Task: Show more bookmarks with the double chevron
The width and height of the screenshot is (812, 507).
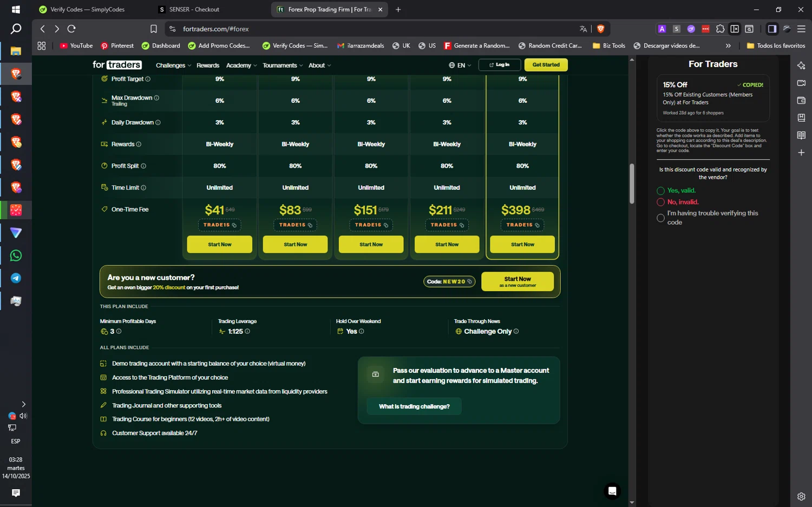Action: coord(728,46)
